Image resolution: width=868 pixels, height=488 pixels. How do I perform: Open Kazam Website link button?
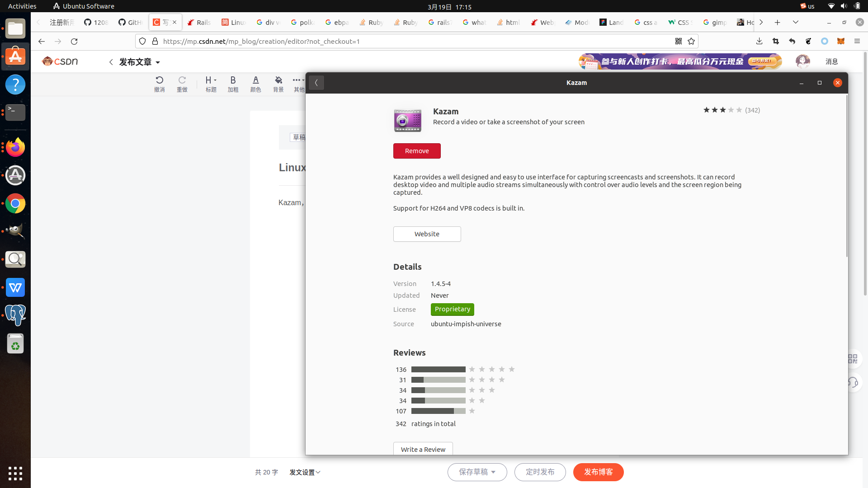(427, 234)
